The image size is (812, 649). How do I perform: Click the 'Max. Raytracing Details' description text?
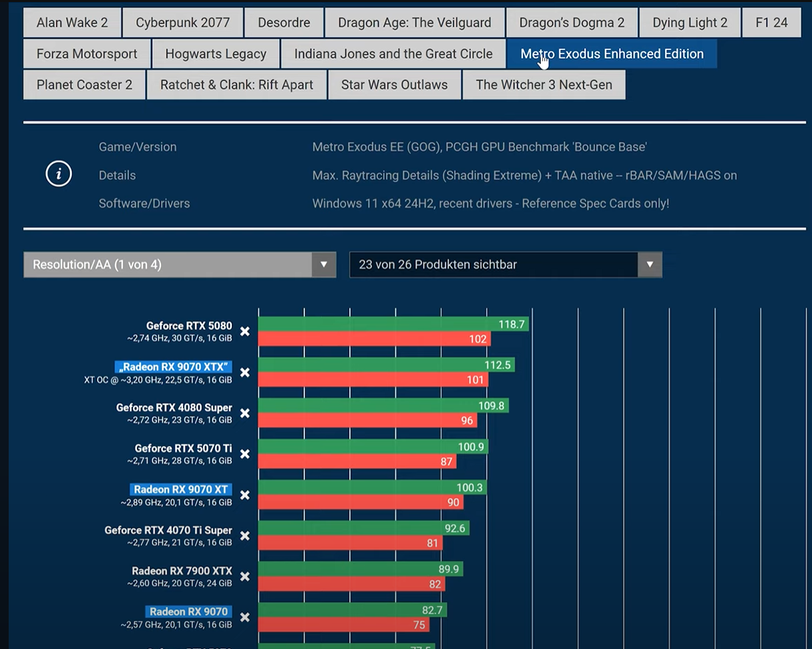tap(525, 175)
